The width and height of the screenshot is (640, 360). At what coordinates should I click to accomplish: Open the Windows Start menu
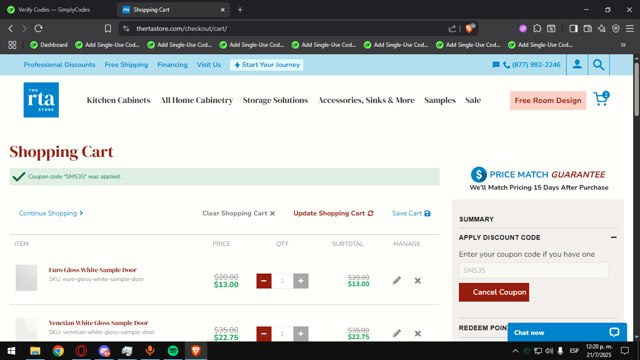pyautogui.click(x=11, y=351)
